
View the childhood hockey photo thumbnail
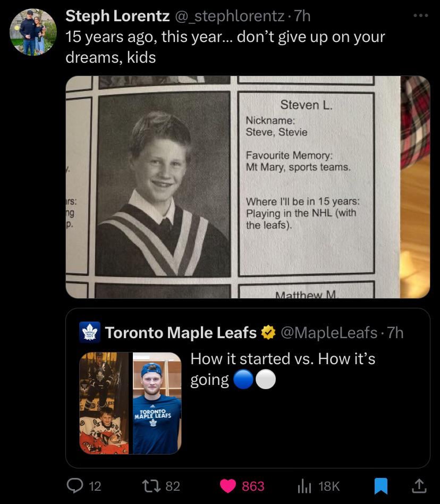click(x=104, y=403)
